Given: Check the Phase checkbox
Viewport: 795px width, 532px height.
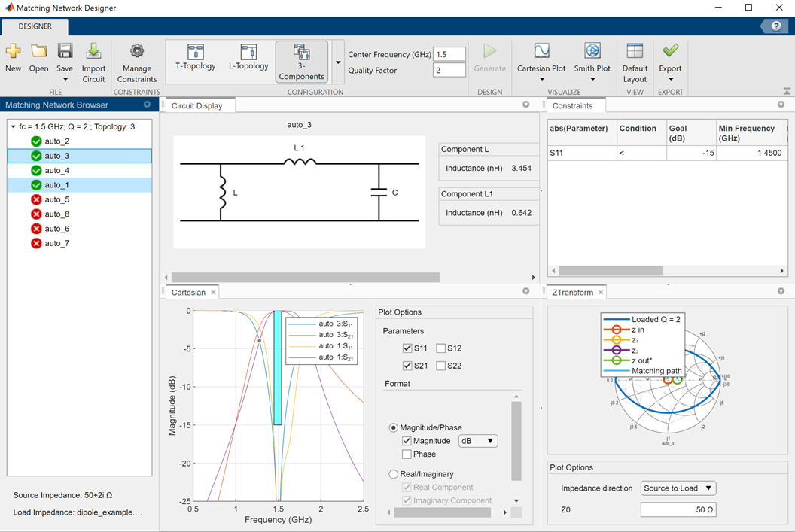Looking at the screenshot, I should click(407, 454).
